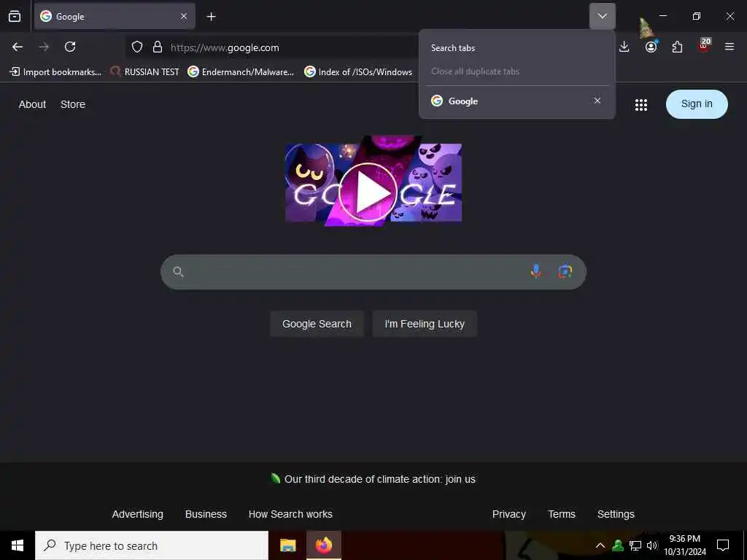The width and height of the screenshot is (747, 560).
Task: Open RUSSIAN TEST bookmark
Action: pyautogui.click(x=145, y=72)
